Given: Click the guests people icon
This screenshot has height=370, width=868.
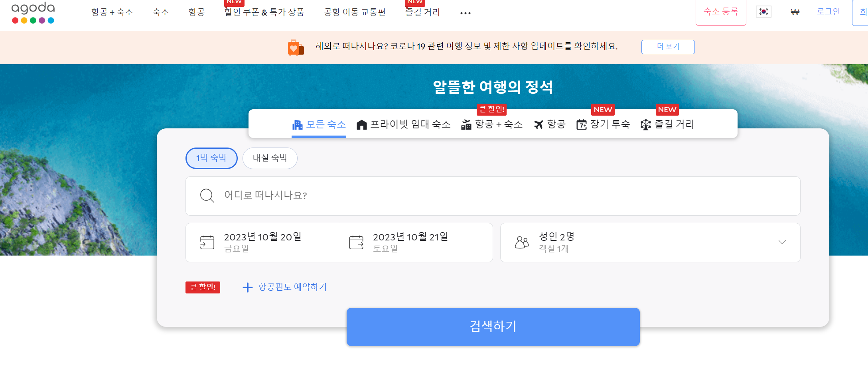Looking at the screenshot, I should 523,242.
